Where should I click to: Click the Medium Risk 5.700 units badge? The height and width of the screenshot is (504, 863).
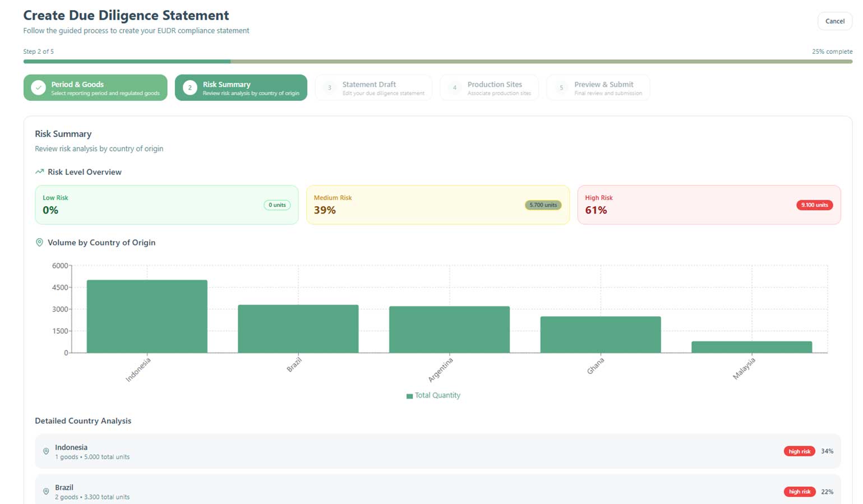[x=543, y=205]
